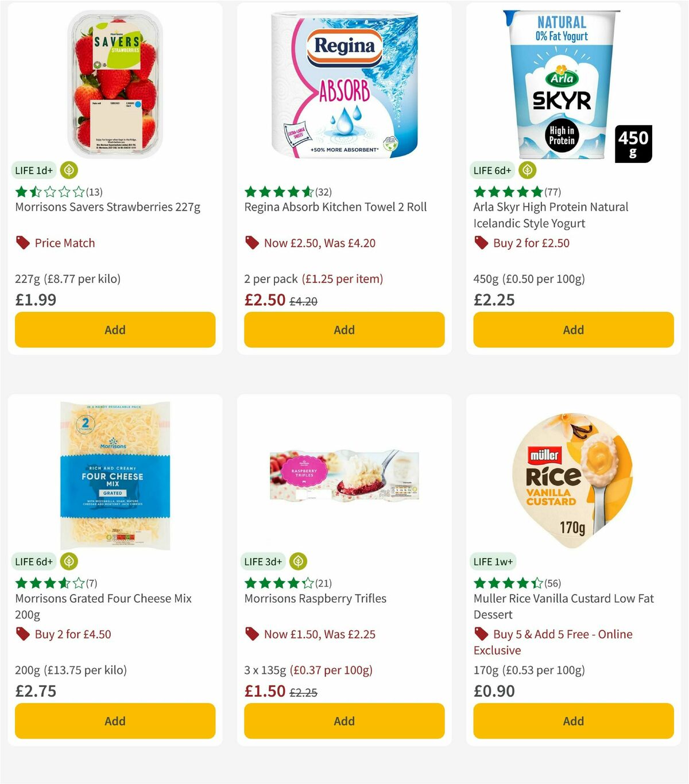Open the Regina Absorb Kitchen Towel product title
The height and width of the screenshot is (784, 689).
click(335, 207)
